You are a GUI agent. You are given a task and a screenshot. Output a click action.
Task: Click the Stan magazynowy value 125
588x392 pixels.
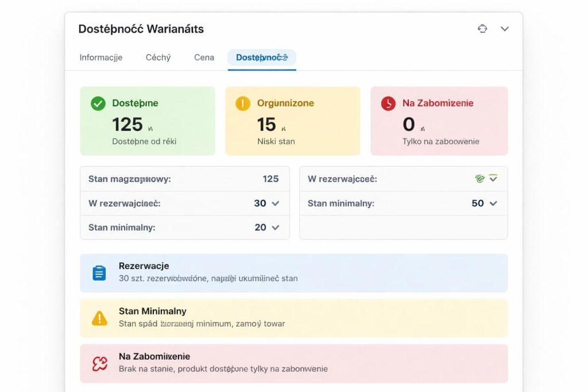click(x=270, y=179)
